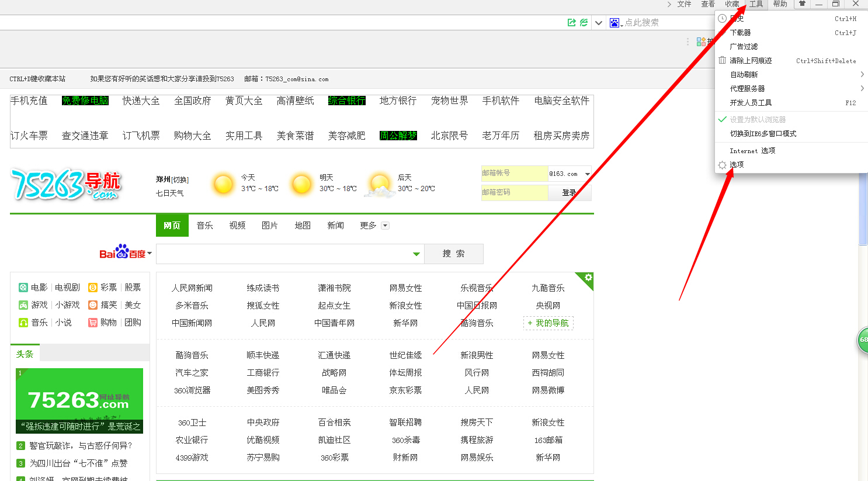The image size is (868, 481).
Task: Click the + 我的导航 button
Action: click(548, 323)
